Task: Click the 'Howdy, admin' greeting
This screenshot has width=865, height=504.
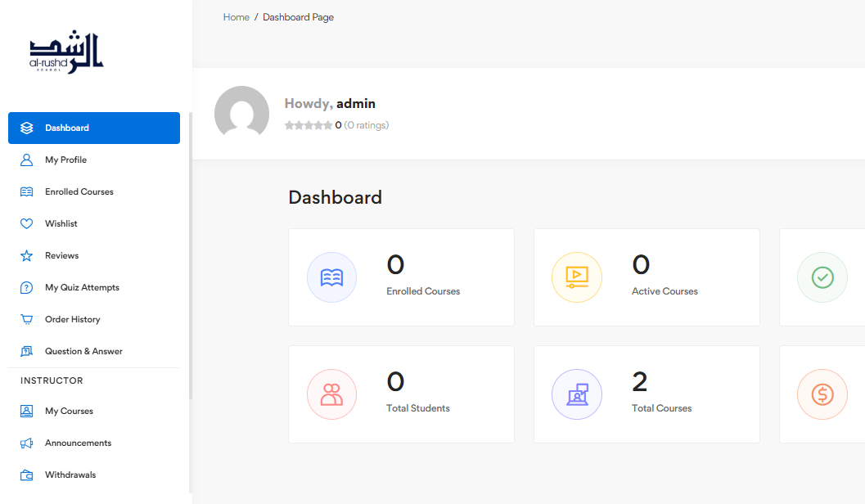Action: (x=330, y=104)
